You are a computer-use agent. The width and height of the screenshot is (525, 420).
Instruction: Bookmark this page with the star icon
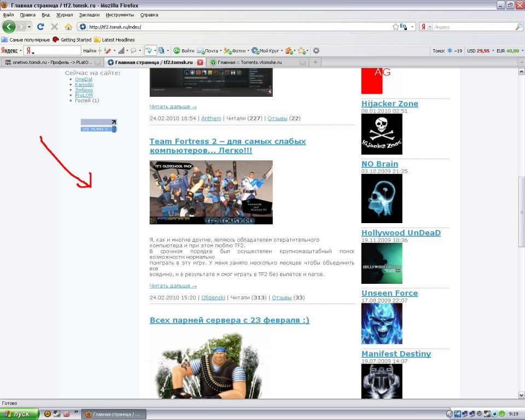395,27
